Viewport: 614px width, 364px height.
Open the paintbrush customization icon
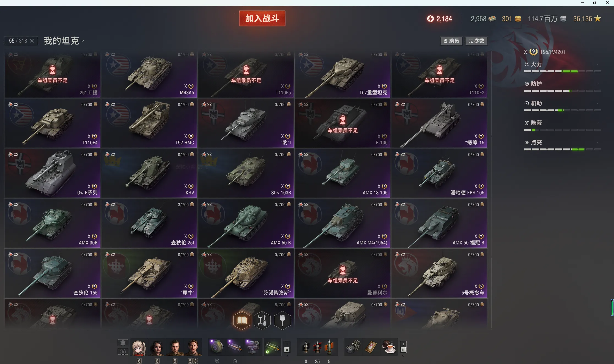tap(282, 320)
